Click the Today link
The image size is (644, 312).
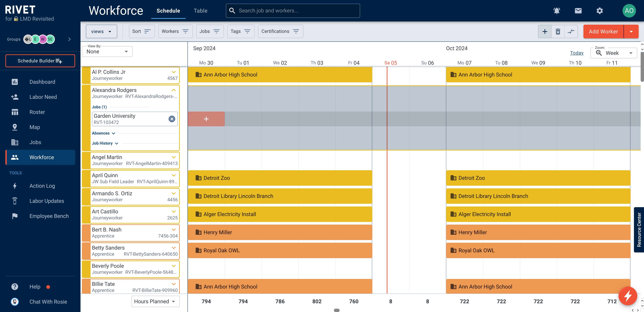click(577, 53)
